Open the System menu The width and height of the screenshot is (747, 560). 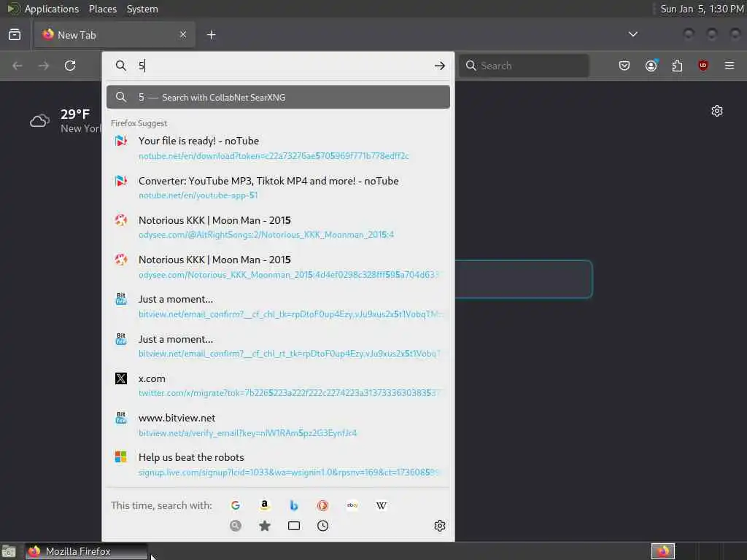pyautogui.click(x=142, y=9)
